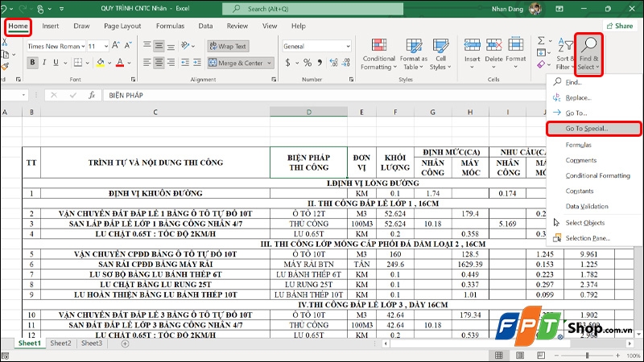Viewport: 644px width, 362px height.
Task: Toggle Underline formatting
Action: (x=56, y=63)
